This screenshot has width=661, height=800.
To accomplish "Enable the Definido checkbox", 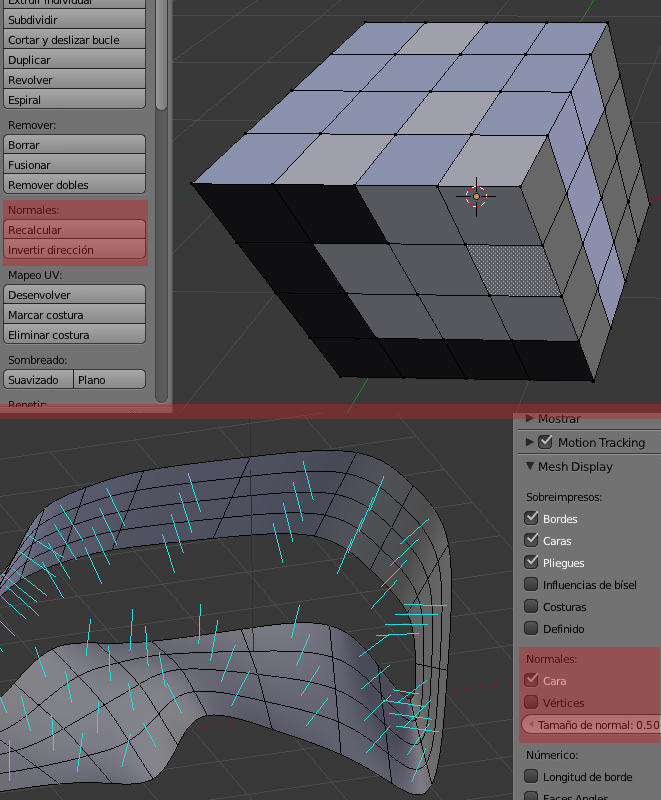I will pos(531,628).
